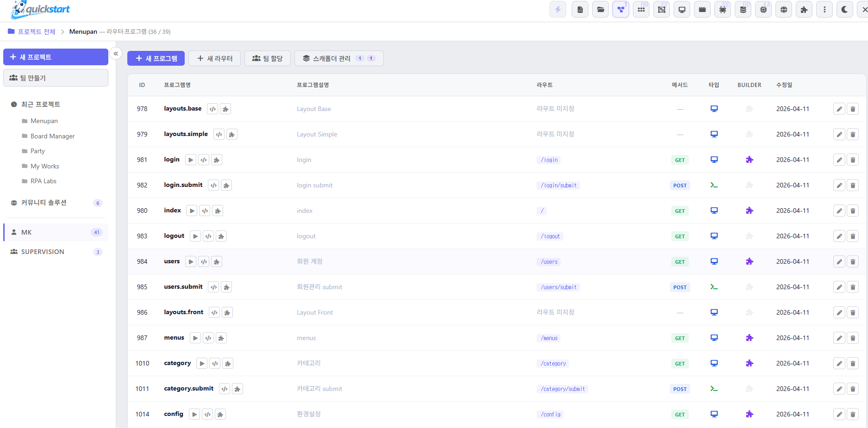Open the monitor preview icon in top toolbar

[681, 9]
